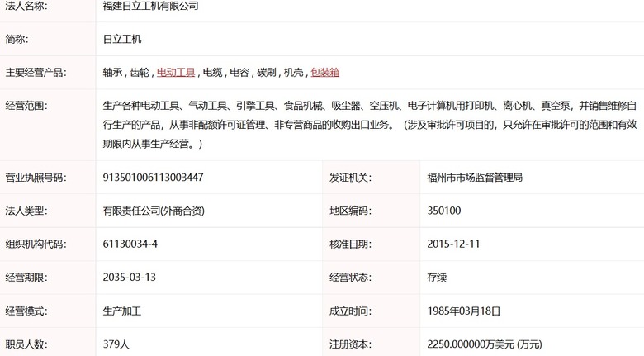644x356 pixels.
Task: Click the 经营模式 field label
Action: pos(26,311)
